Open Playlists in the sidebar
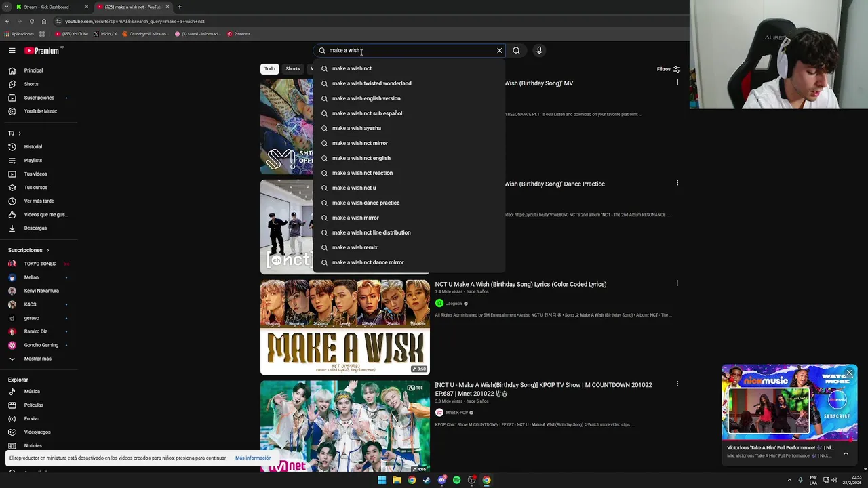Screen dimensions: 868x488 coord(39,160)
